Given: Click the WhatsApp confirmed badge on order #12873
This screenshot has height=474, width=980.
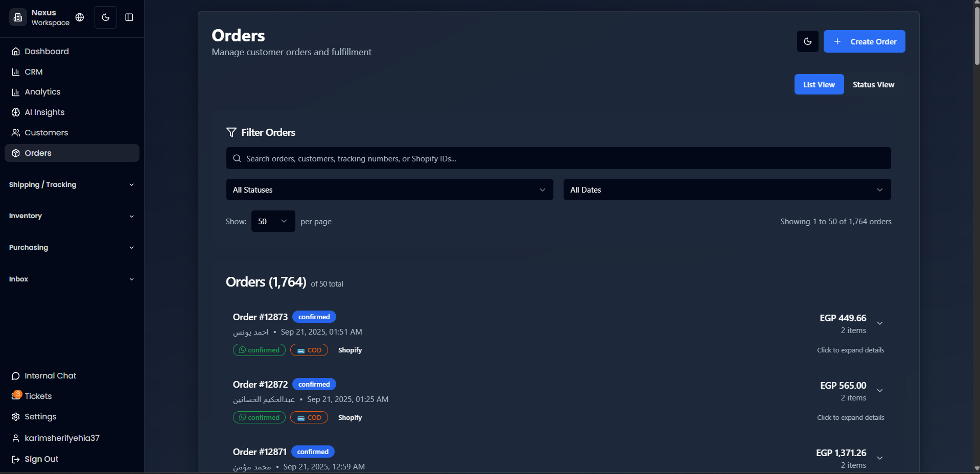Looking at the screenshot, I should 259,350.
